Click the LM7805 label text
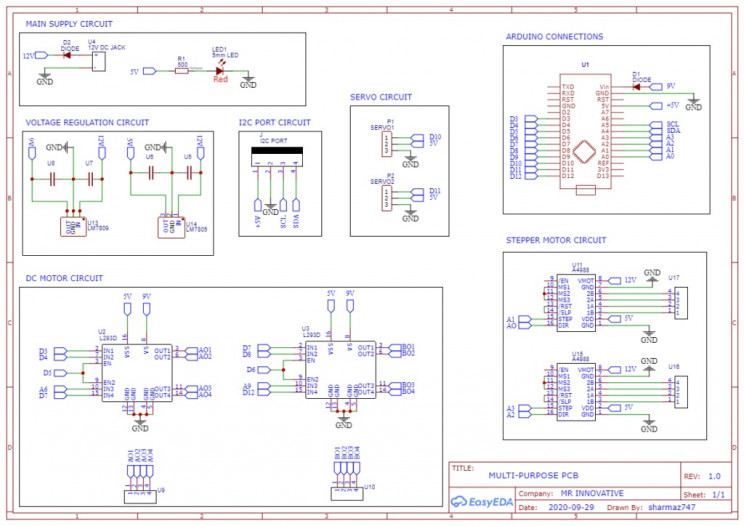 click(196, 230)
